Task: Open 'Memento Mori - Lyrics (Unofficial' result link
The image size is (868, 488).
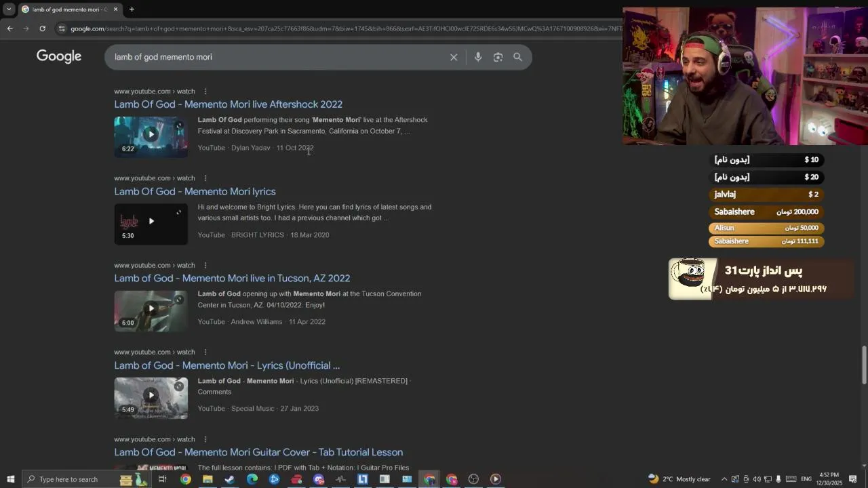Action: click(226, 365)
